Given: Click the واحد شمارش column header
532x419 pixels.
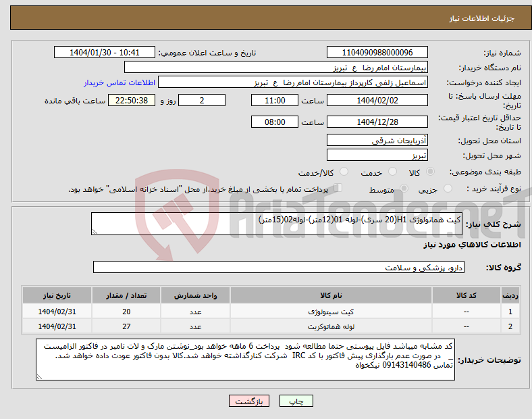Looking at the screenshot, I should (x=195, y=295).
